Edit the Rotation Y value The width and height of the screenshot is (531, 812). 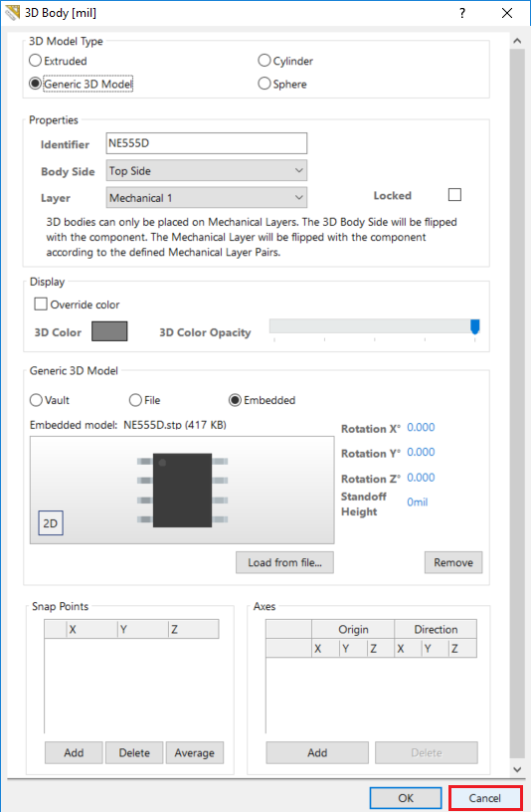tap(421, 452)
